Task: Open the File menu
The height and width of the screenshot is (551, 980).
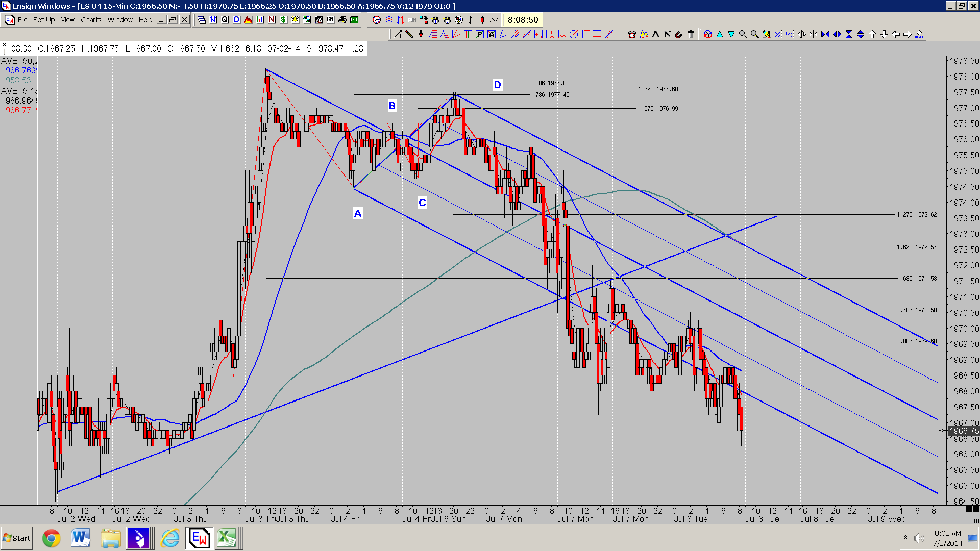Action: pos(22,20)
